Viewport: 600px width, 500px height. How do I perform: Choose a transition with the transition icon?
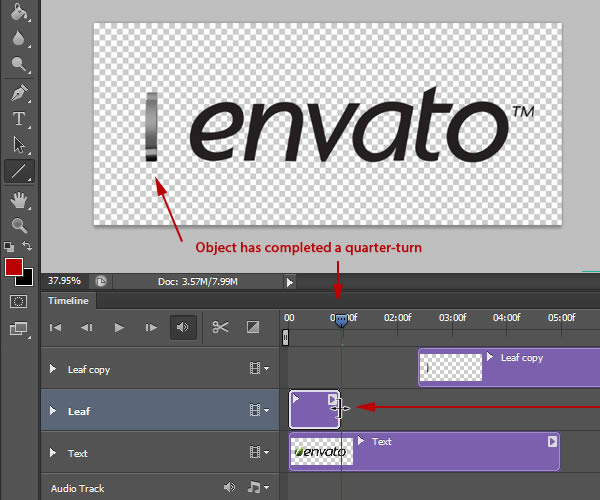pos(253,327)
